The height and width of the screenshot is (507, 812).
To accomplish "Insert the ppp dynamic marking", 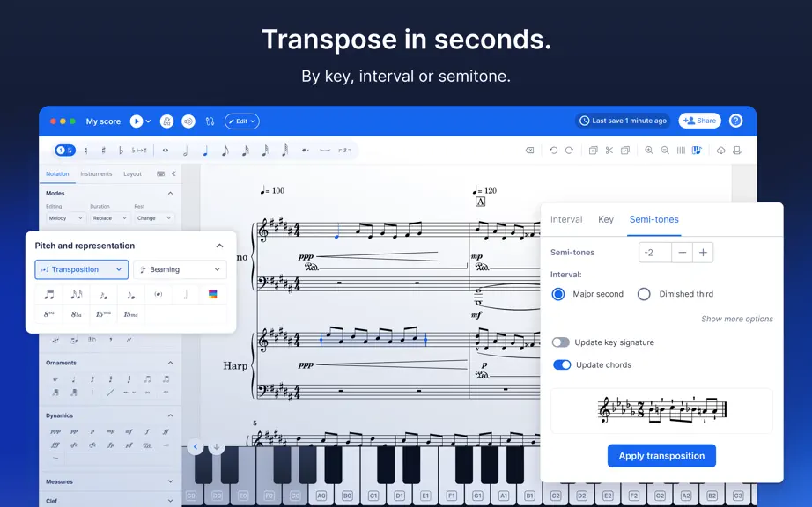I will pos(55,431).
